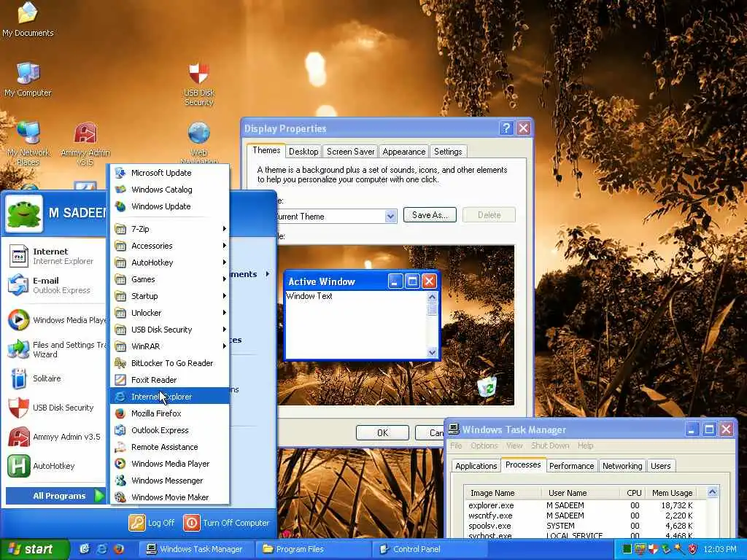Open the Users tab in Task Manager

(660, 466)
